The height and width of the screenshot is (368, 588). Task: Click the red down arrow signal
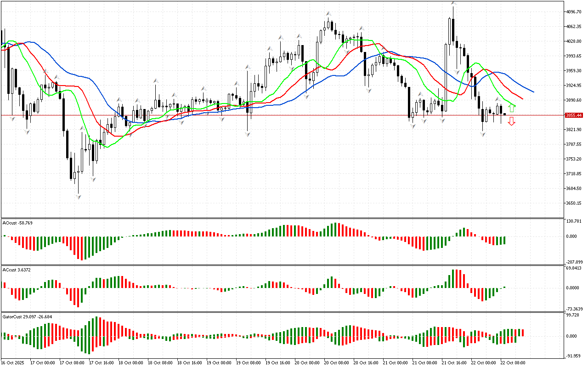coord(511,121)
